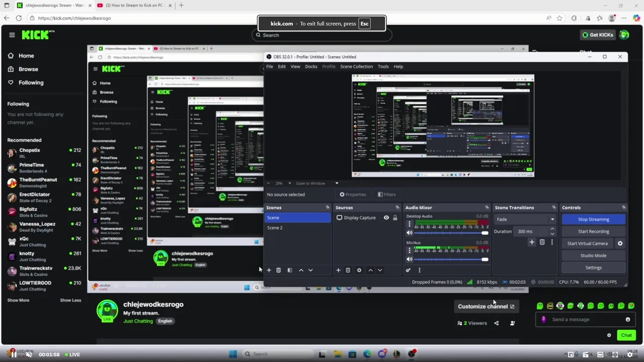Image resolution: width=644 pixels, height=362 pixels.
Task: Toggle lock on Display Capture source
Action: point(395,218)
